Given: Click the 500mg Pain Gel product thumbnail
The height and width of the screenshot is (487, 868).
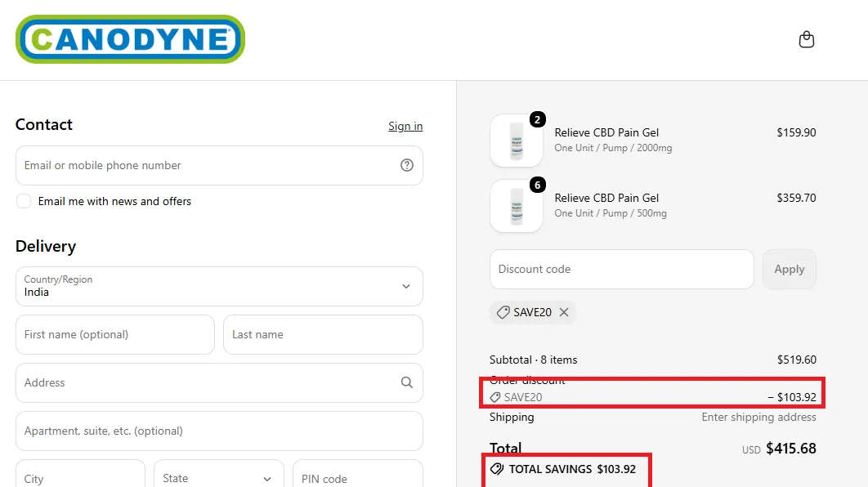Looking at the screenshot, I should pos(517,206).
